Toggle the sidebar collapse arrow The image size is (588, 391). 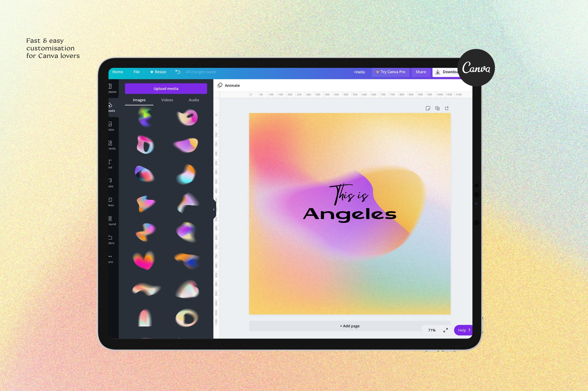click(x=214, y=209)
